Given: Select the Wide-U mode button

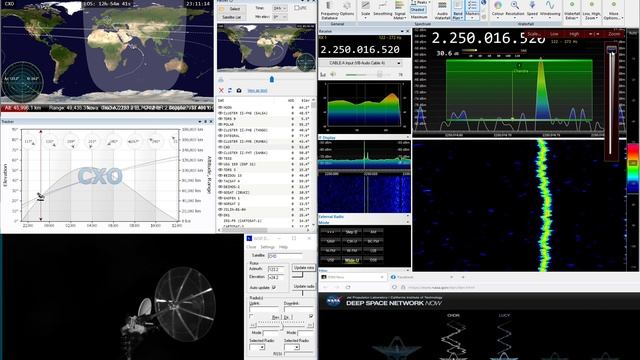Looking at the screenshot, I should 352,260.
